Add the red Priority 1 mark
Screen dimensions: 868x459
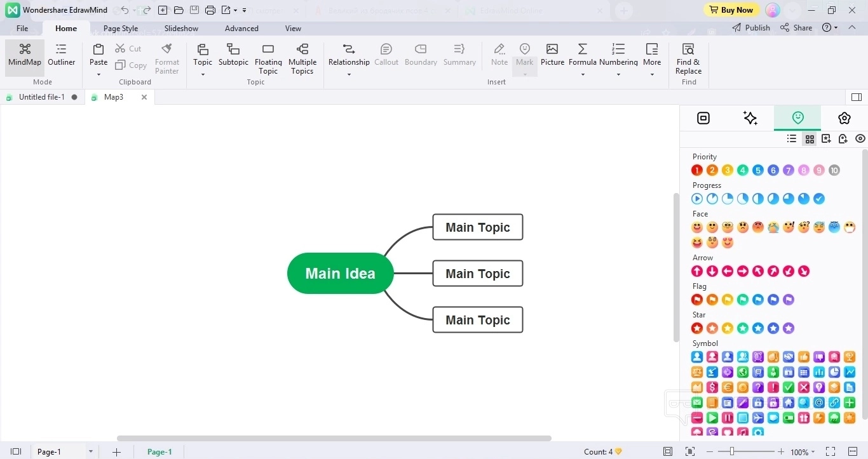point(697,170)
